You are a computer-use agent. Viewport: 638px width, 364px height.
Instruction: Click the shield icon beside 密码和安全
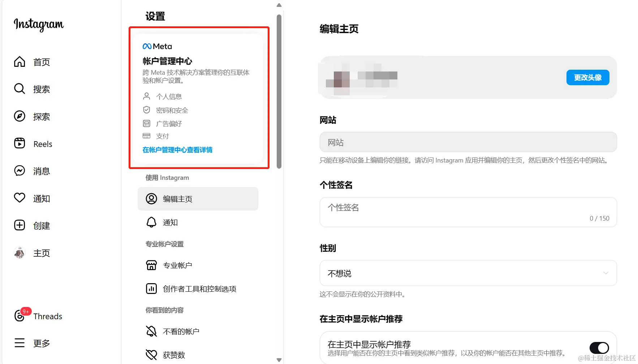[146, 110]
